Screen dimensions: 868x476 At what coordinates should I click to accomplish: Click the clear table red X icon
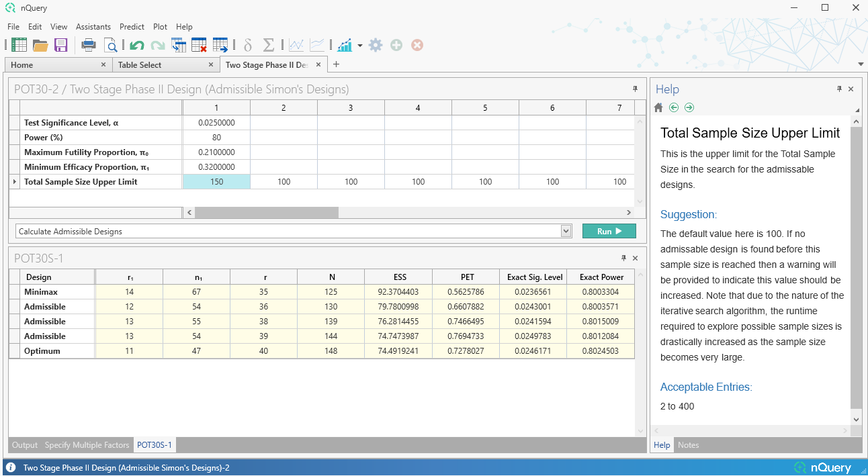[199, 45]
